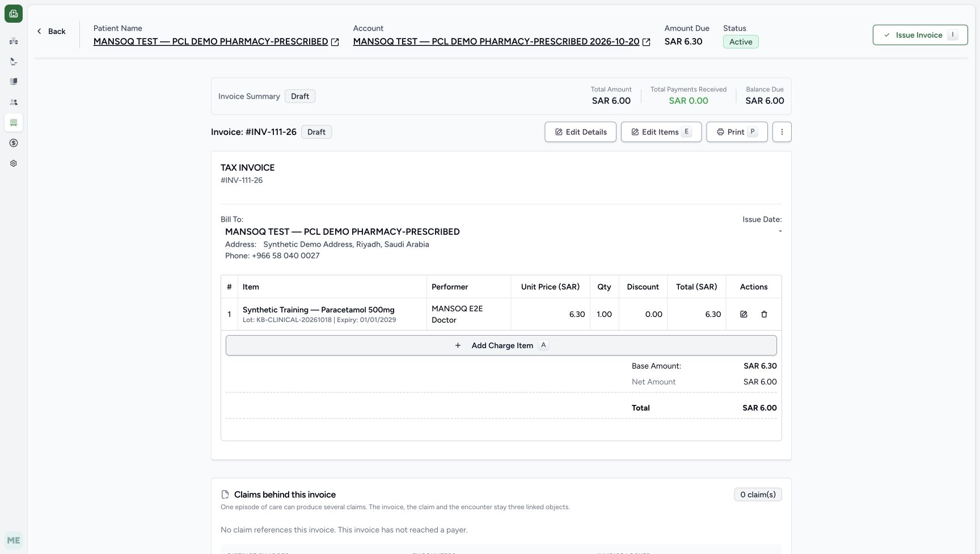The width and height of the screenshot is (980, 554).
Task: Open the patient name link
Action: 210,41
